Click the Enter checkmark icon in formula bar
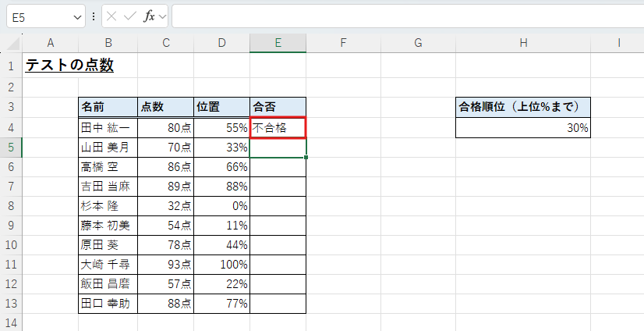Viewport: 644px width, 331px height. click(130, 16)
